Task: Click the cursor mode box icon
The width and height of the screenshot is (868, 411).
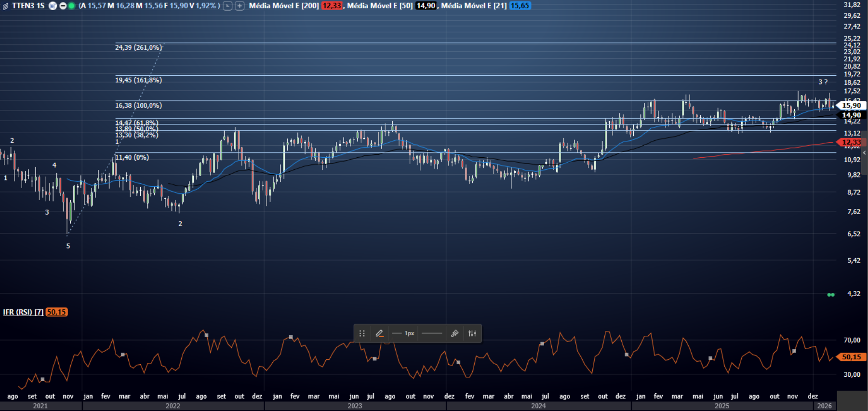Action: coord(227,6)
